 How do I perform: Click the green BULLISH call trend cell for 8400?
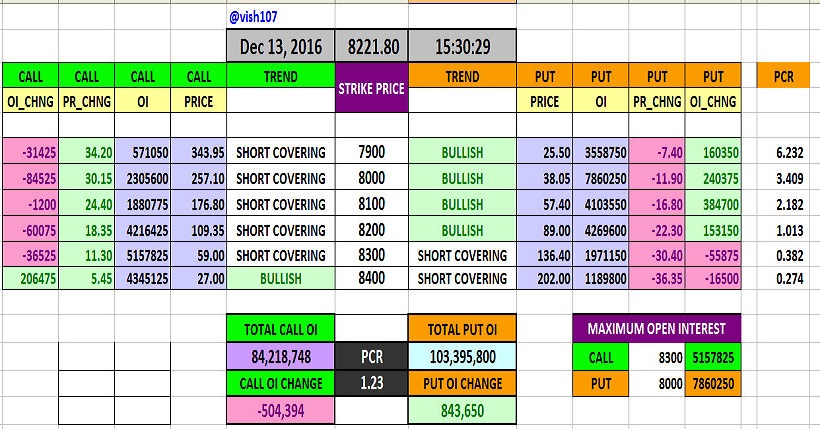click(282, 278)
